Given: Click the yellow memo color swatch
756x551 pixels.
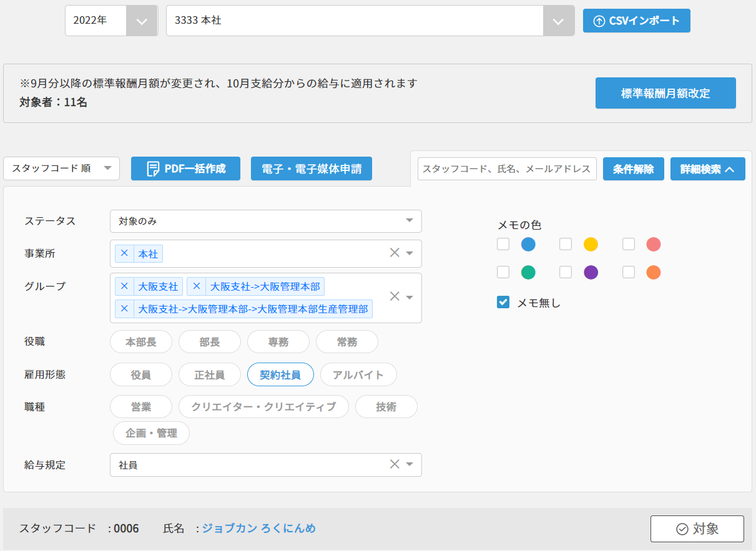Looking at the screenshot, I should pos(591,245).
